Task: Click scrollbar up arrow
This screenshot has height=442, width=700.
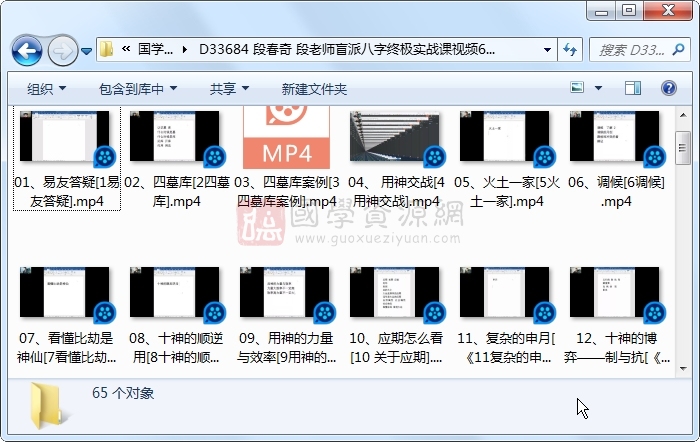Action: pos(683,115)
